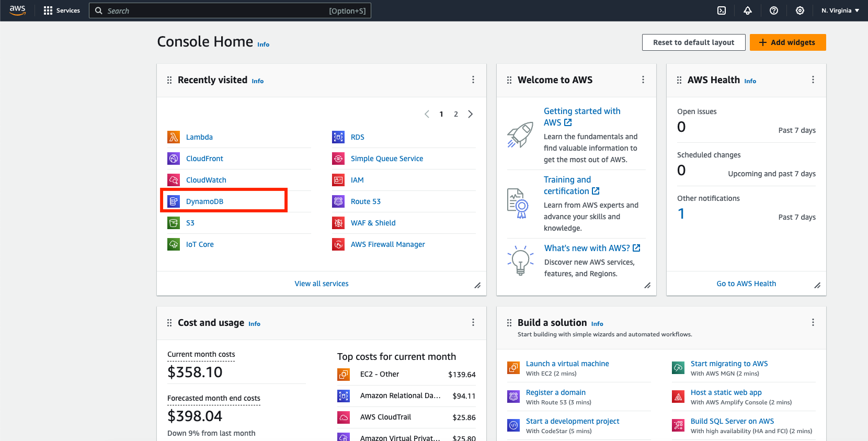Open Info link beside AWS Health

click(750, 81)
